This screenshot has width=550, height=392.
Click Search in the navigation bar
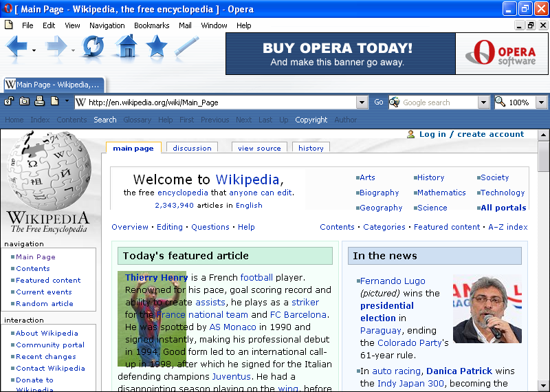[x=105, y=120]
